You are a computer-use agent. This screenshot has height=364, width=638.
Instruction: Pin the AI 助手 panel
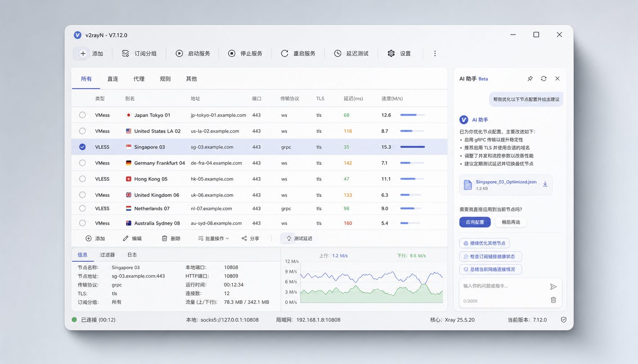click(x=530, y=79)
